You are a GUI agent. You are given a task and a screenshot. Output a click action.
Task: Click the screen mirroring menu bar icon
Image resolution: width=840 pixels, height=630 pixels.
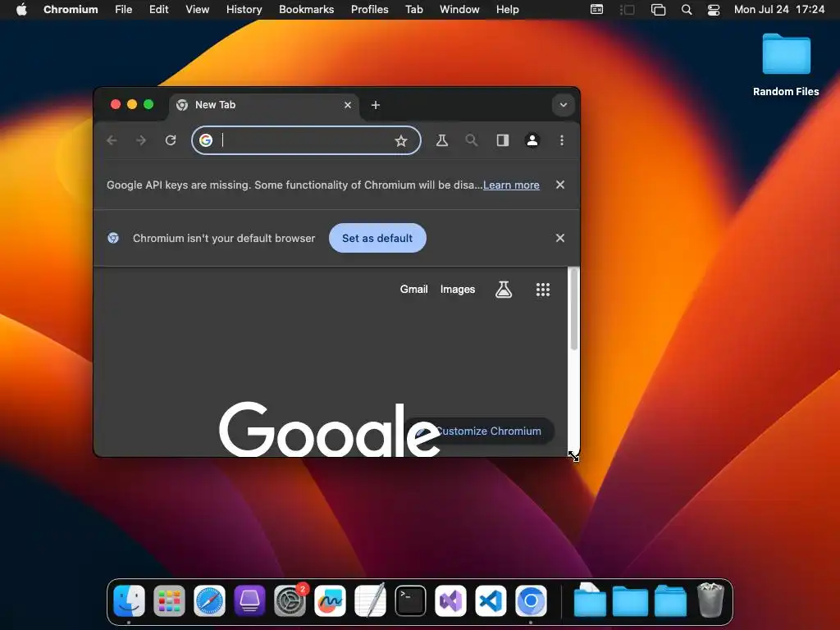pyautogui.click(x=658, y=10)
